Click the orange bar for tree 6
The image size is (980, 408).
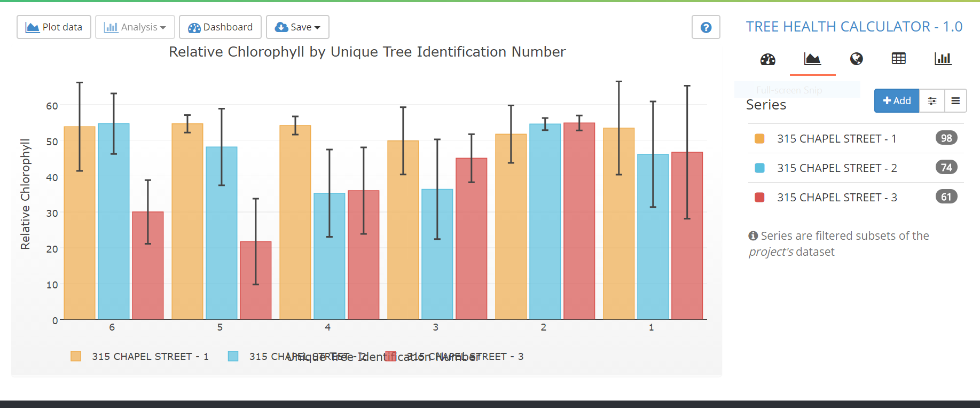(80, 223)
